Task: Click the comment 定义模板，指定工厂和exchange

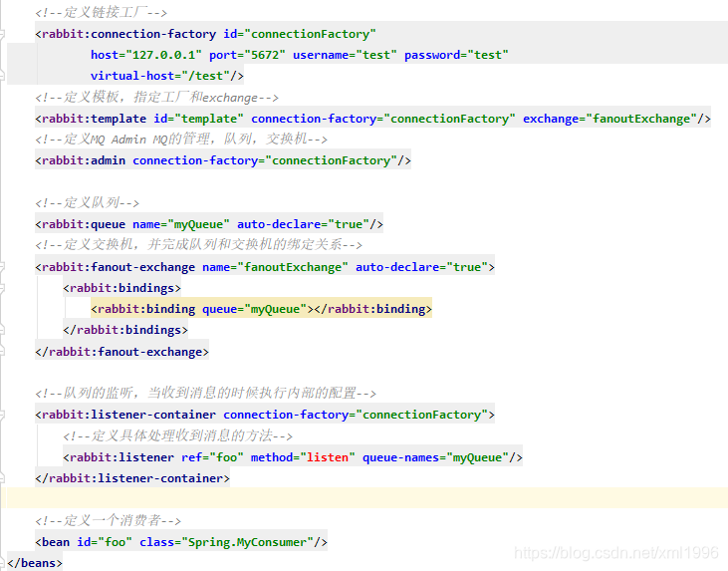Action: [x=157, y=97]
